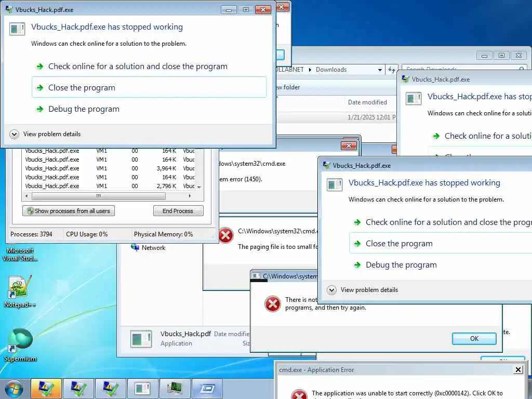Click C:\Windows\system console window title bar icon
The height and width of the screenshot is (399, 532).
tap(256, 276)
